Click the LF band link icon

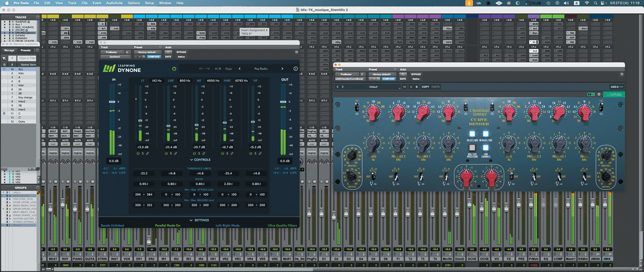tap(148, 153)
